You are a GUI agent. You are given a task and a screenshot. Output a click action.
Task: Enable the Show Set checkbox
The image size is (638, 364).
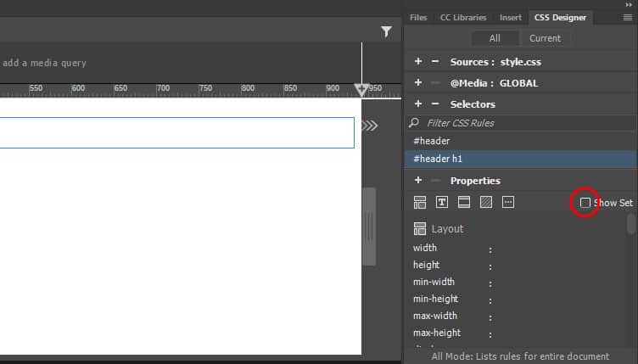[x=585, y=203]
